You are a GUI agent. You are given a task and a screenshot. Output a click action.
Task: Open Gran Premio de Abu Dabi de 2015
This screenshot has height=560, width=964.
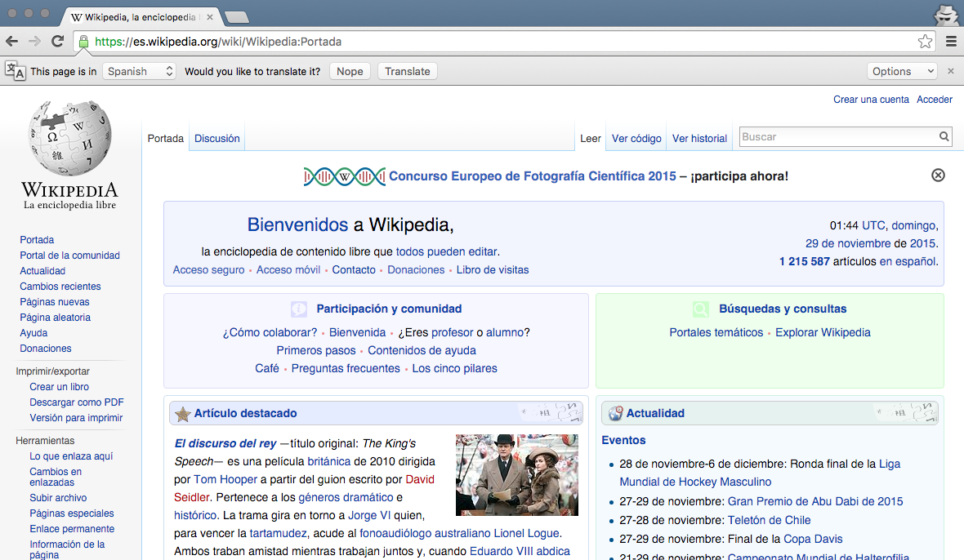815,501
